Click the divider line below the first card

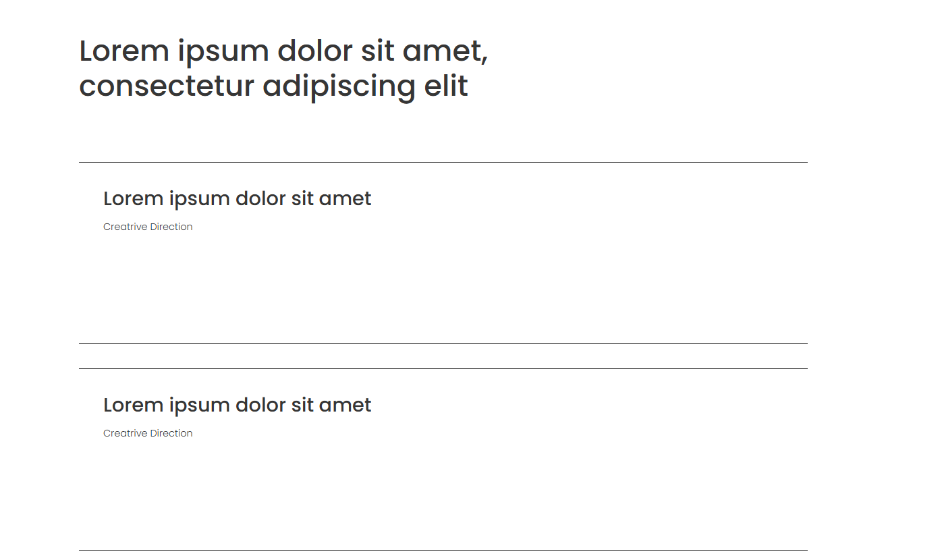443,343
